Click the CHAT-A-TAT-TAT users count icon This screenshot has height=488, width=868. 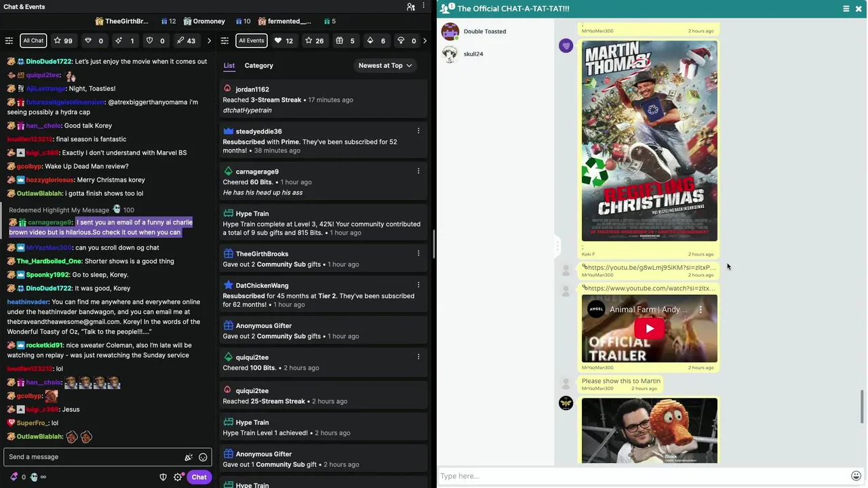point(446,8)
